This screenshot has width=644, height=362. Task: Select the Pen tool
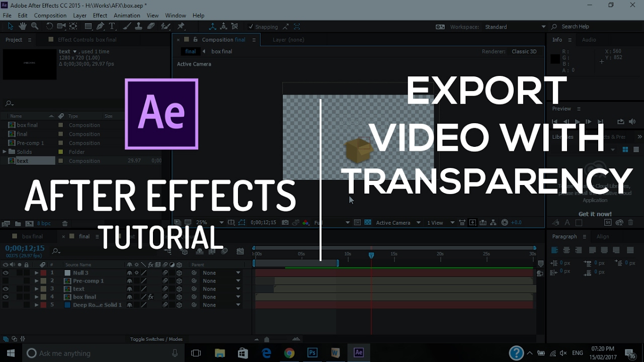point(101,27)
